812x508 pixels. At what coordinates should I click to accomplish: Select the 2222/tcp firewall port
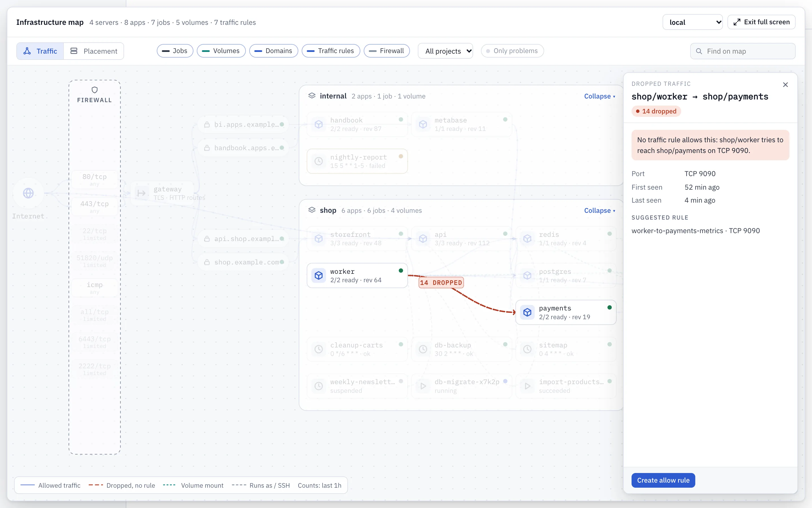pyautogui.click(x=95, y=369)
